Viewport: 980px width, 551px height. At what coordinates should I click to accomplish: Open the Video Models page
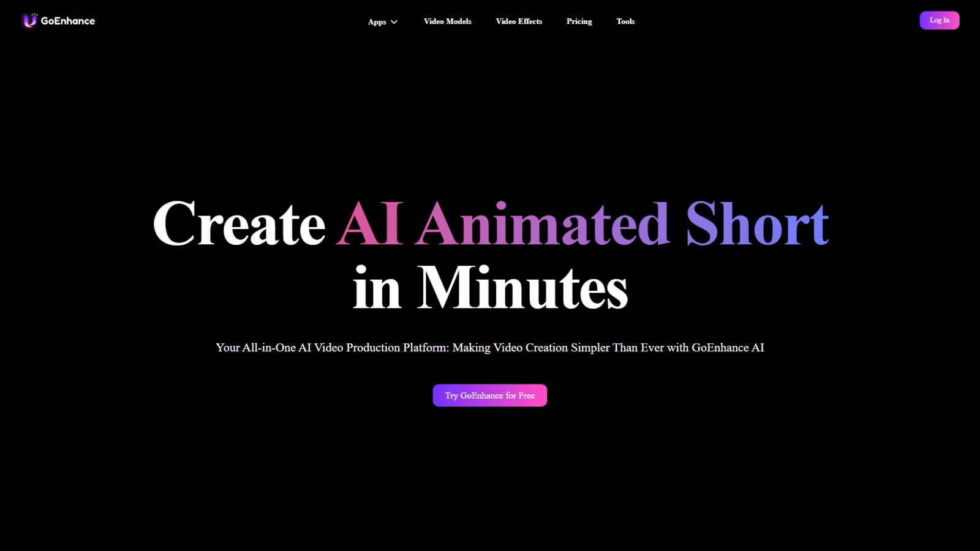click(448, 21)
